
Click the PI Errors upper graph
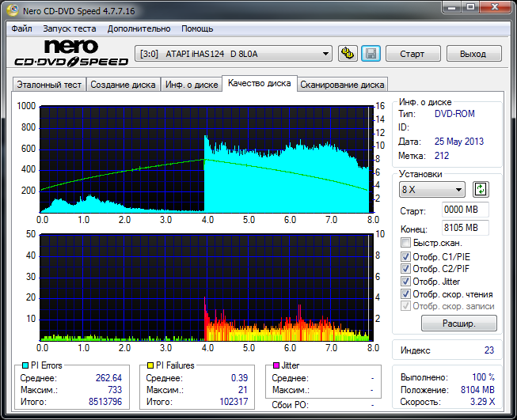[x=207, y=160]
